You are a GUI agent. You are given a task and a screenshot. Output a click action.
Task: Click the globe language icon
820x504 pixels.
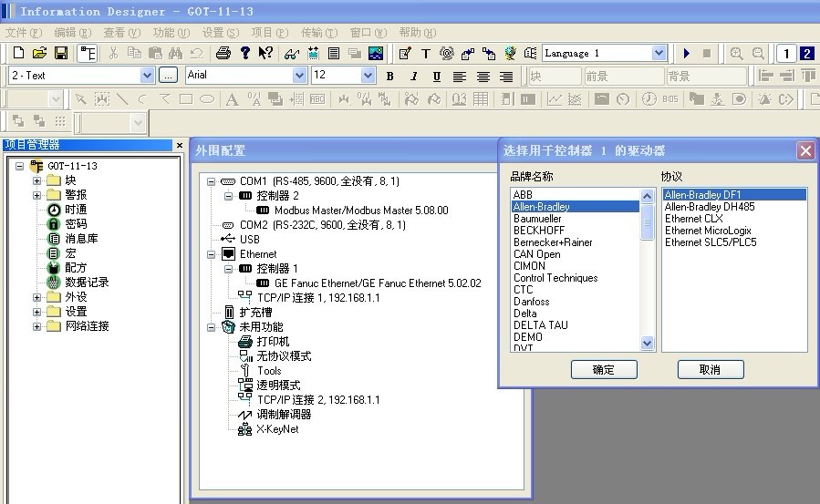[x=510, y=53]
